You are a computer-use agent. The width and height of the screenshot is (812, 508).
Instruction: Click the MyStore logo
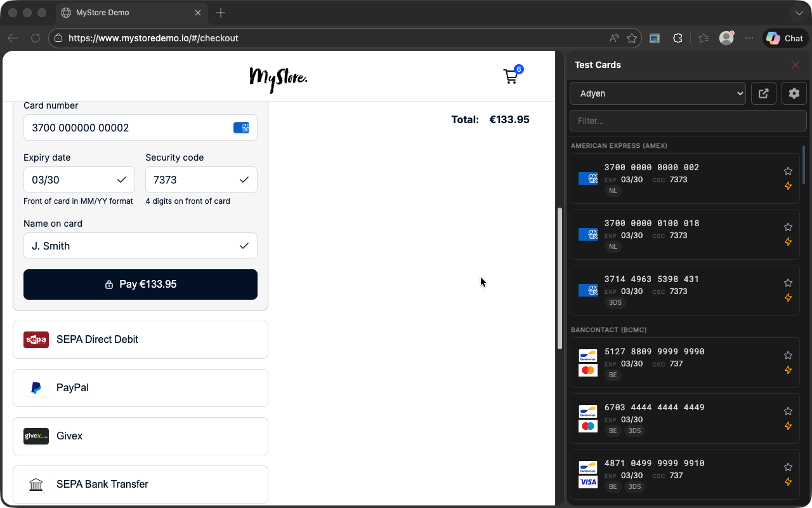[x=278, y=79]
